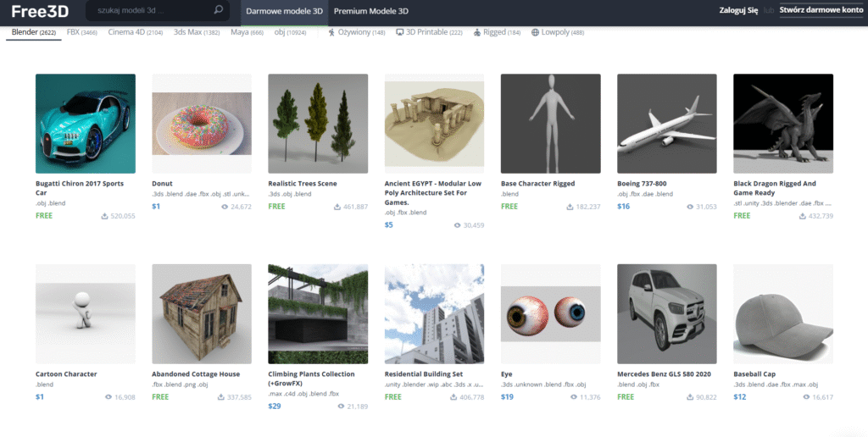Select the Blender format tab
The image size is (868, 437).
[34, 32]
